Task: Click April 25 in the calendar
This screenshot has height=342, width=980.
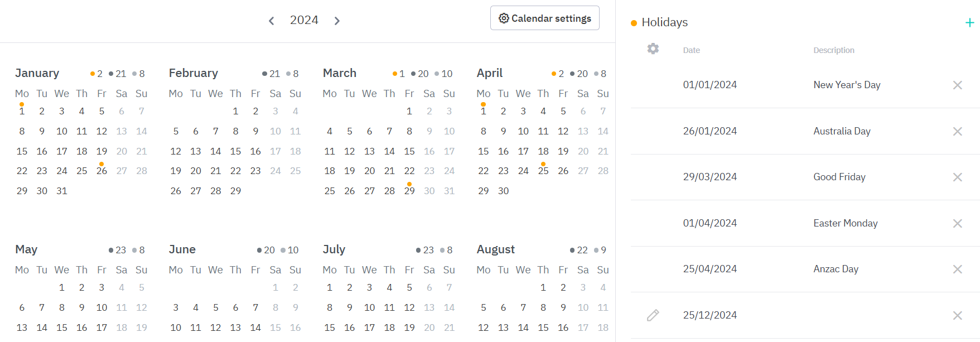Action: 543,171
